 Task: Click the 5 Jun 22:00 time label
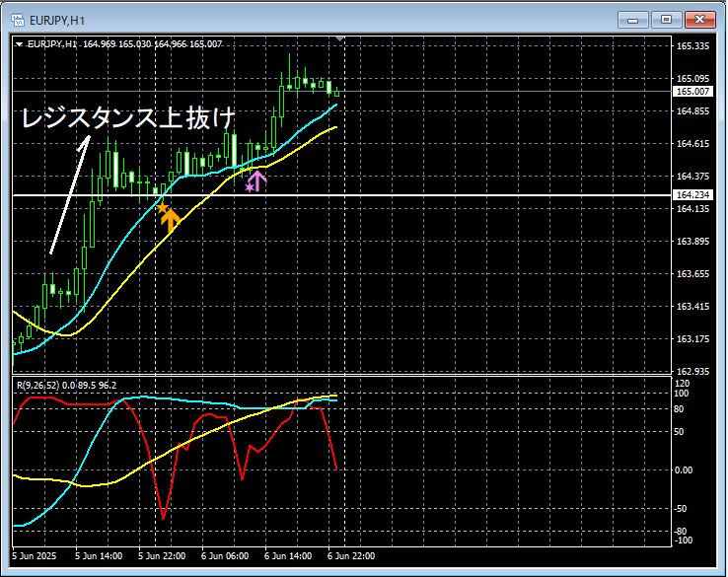click(x=162, y=556)
